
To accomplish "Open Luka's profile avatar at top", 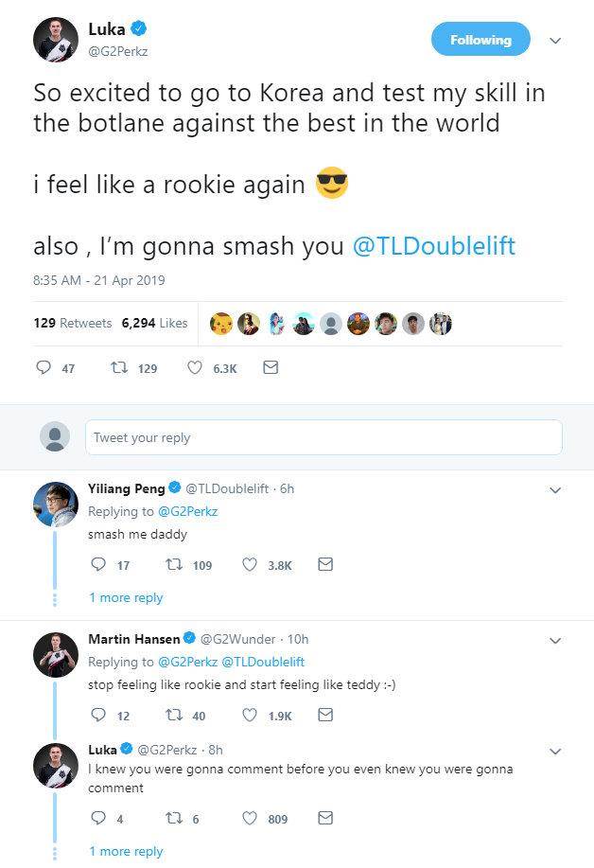I will (55, 40).
